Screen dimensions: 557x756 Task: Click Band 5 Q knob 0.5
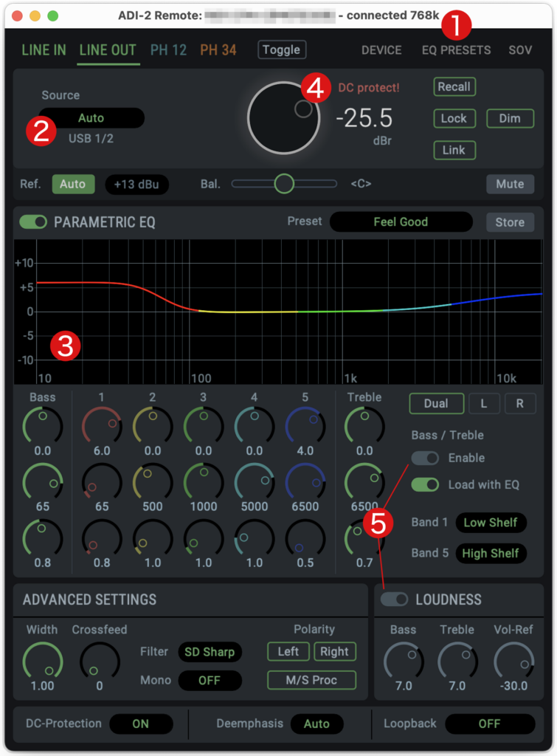[305, 538]
